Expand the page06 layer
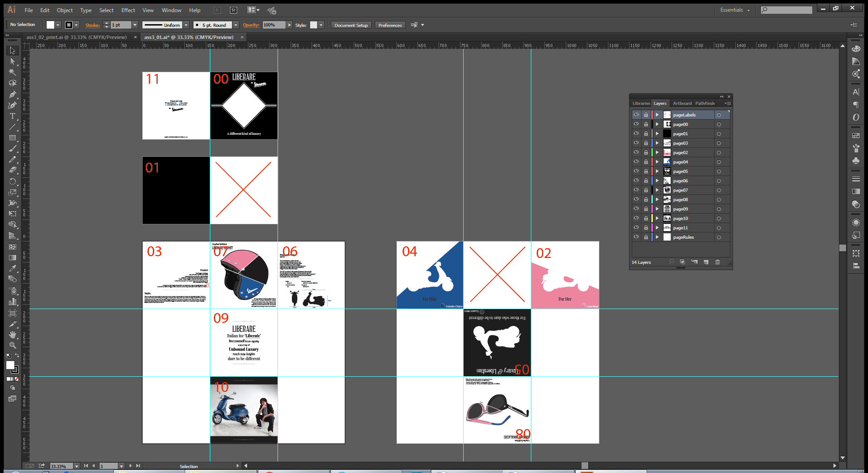This screenshot has height=473, width=868. [657, 181]
